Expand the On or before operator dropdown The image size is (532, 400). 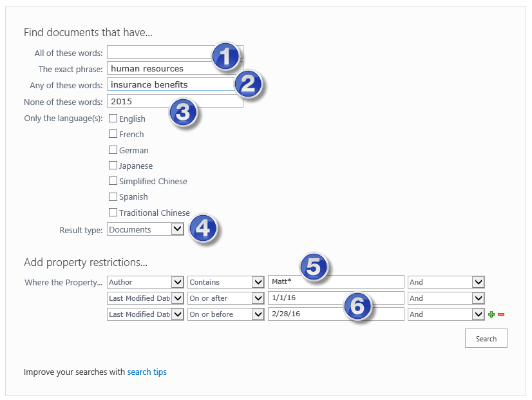tap(225, 314)
